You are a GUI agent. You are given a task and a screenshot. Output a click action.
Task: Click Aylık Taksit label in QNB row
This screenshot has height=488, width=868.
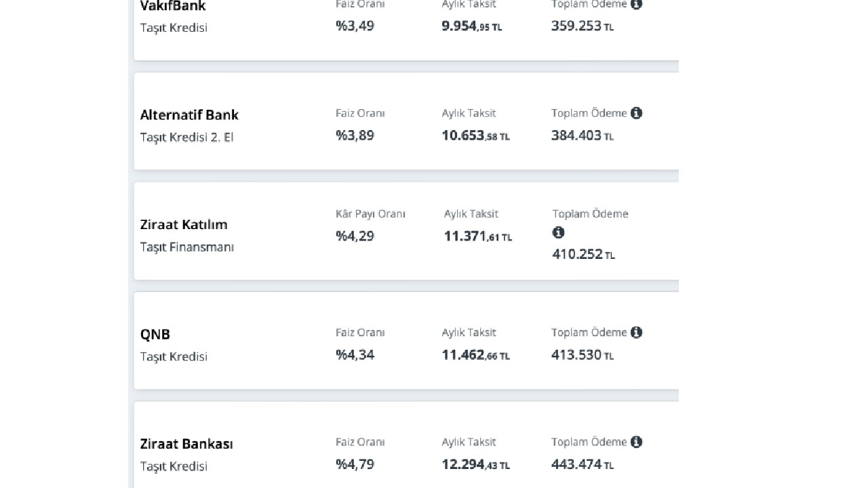469,332
